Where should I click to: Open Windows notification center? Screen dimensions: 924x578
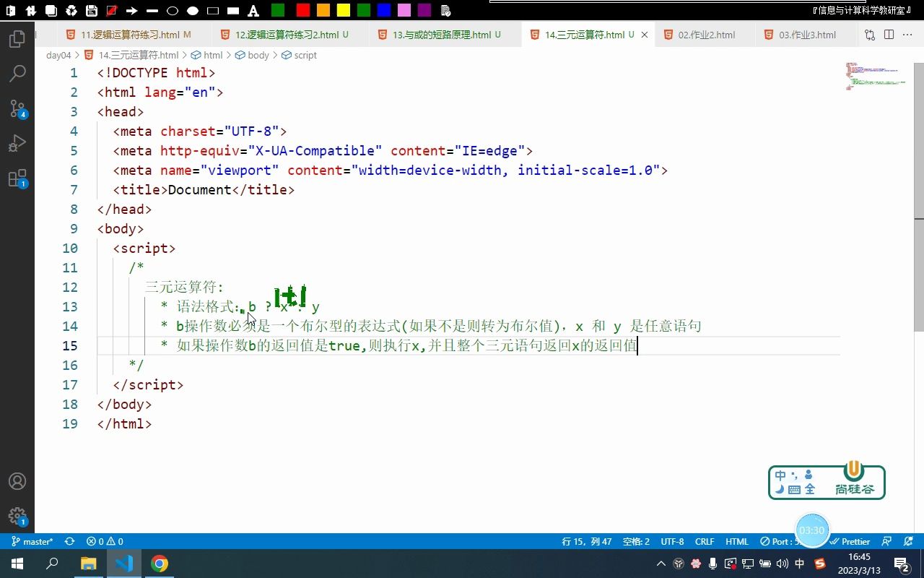pyautogui.click(x=902, y=564)
